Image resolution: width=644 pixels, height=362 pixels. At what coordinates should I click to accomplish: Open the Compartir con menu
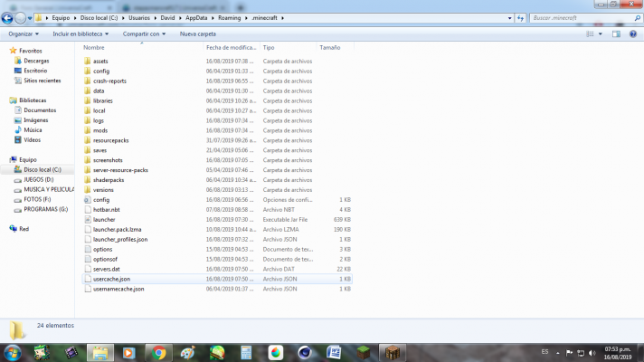[144, 34]
